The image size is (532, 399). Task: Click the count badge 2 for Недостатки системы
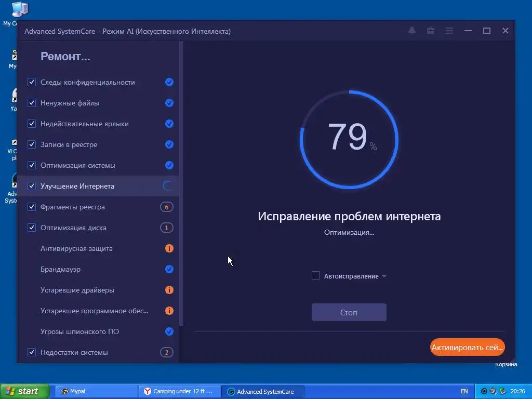point(167,353)
